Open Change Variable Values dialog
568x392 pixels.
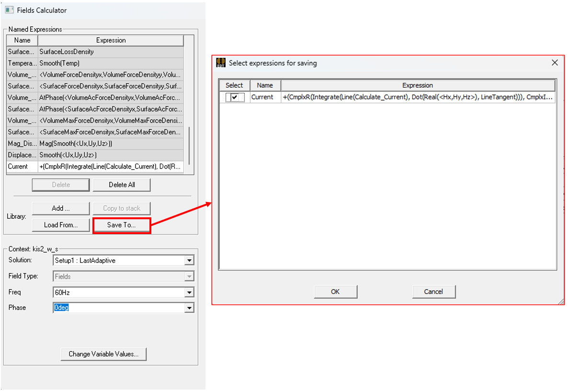[103, 354]
